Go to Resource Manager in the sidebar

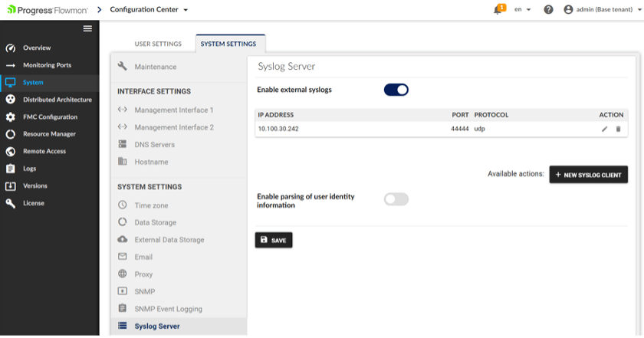49,134
